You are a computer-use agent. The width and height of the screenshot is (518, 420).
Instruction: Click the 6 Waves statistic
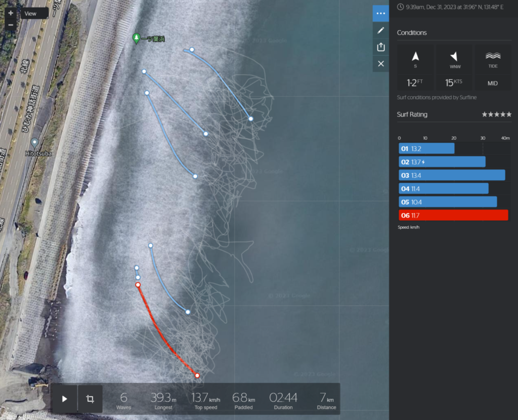click(x=123, y=400)
